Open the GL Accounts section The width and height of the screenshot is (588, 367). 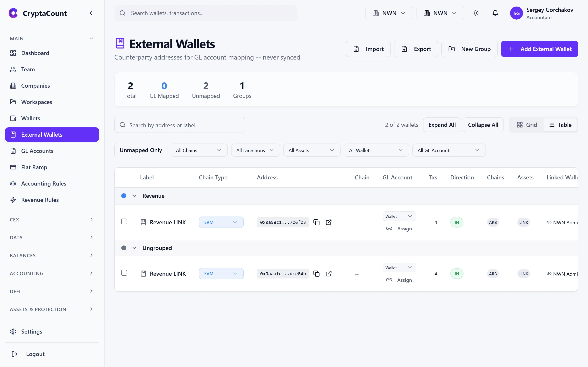[37, 151]
